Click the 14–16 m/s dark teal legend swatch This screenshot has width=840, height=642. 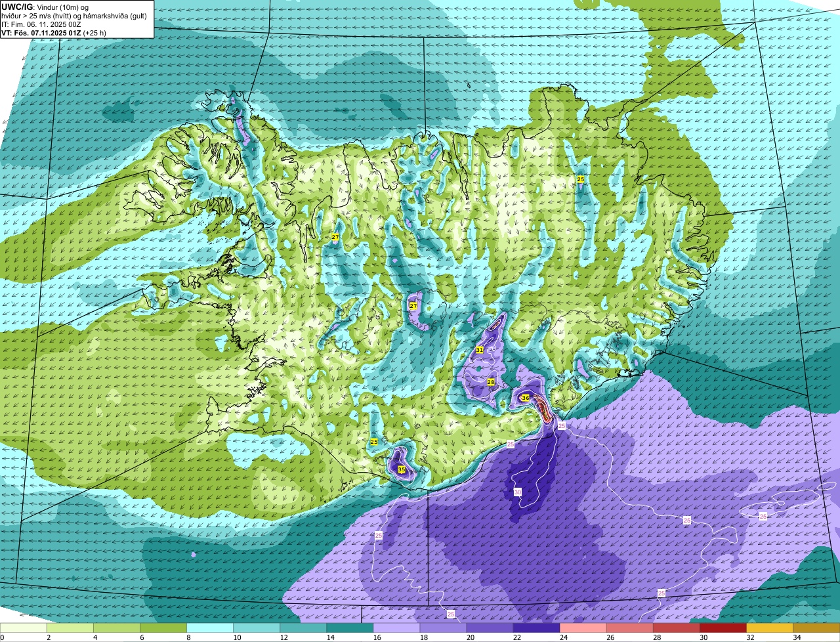point(350,628)
